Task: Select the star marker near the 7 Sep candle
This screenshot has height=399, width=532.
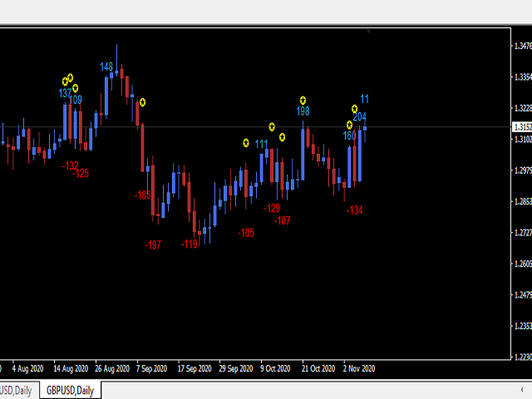Action: coord(142,102)
